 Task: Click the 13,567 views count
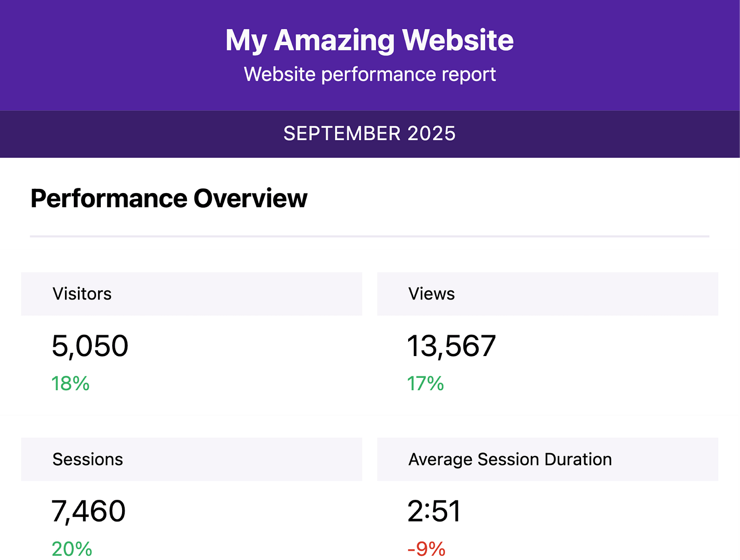[x=451, y=346]
